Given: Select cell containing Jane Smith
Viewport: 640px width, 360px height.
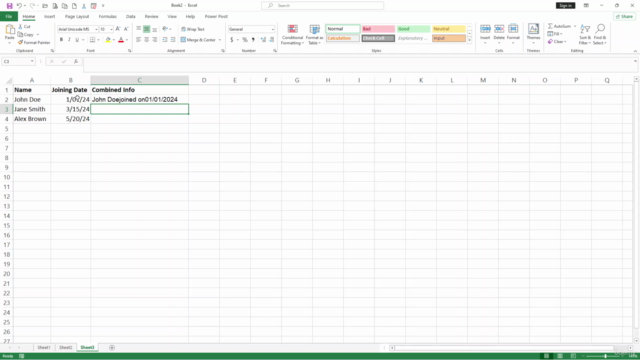Looking at the screenshot, I should coord(32,109).
